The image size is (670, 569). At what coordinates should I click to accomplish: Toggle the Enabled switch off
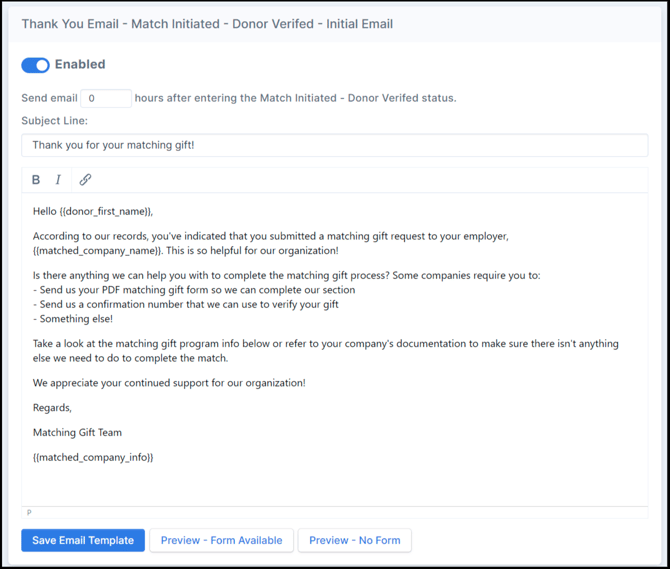(x=35, y=65)
